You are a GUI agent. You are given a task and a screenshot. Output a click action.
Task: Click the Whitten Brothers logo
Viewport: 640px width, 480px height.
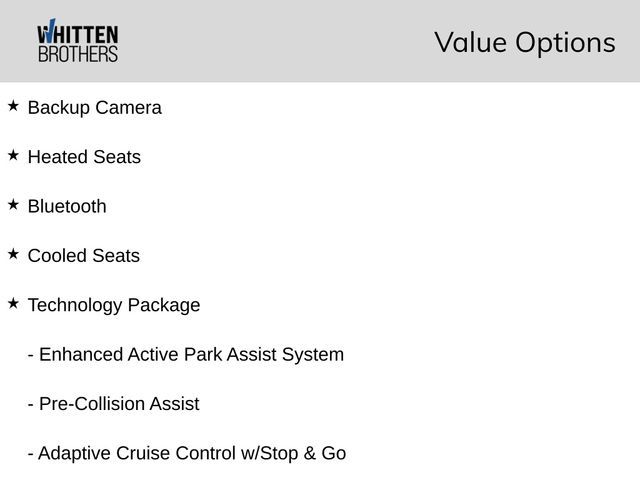click(77, 41)
